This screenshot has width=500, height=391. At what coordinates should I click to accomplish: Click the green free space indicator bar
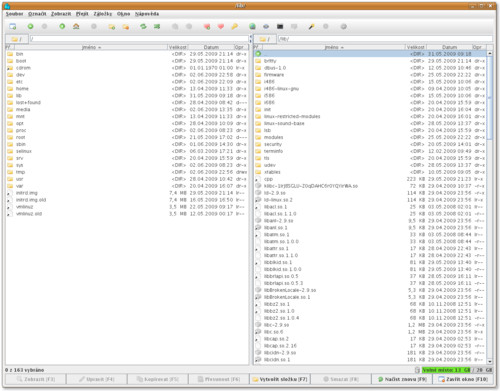pyautogui.click(x=446, y=370)
